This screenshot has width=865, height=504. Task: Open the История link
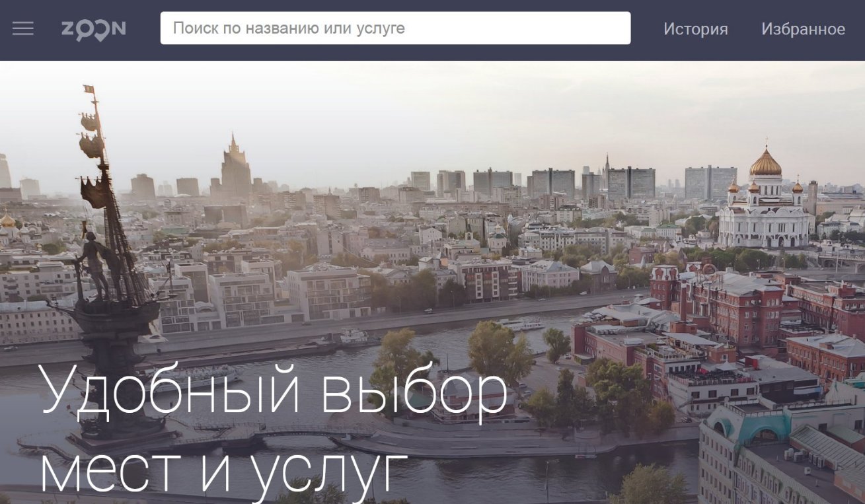pyautogui.click(x=695, y=29)
